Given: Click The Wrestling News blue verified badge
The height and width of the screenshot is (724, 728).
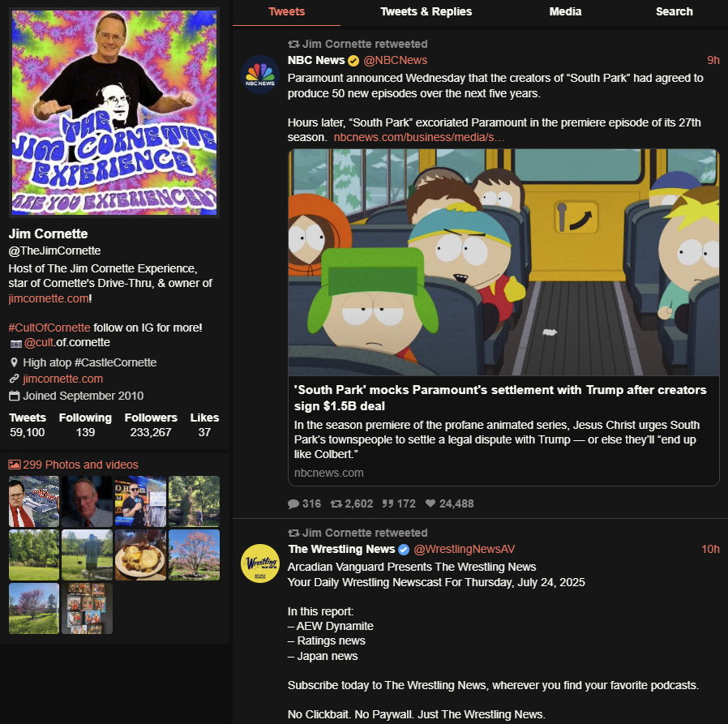Looking at the screenshot, I should tap(404, 550).
